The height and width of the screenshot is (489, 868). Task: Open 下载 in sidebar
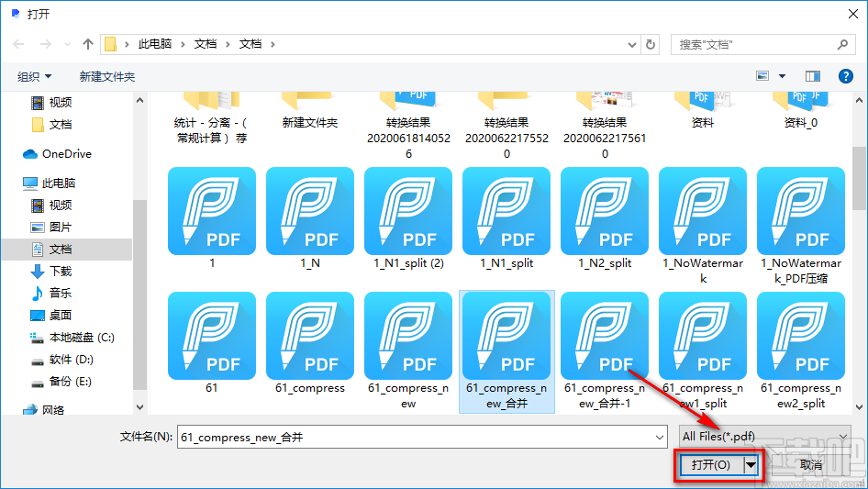pyautogui.click(x=52, y=272)
